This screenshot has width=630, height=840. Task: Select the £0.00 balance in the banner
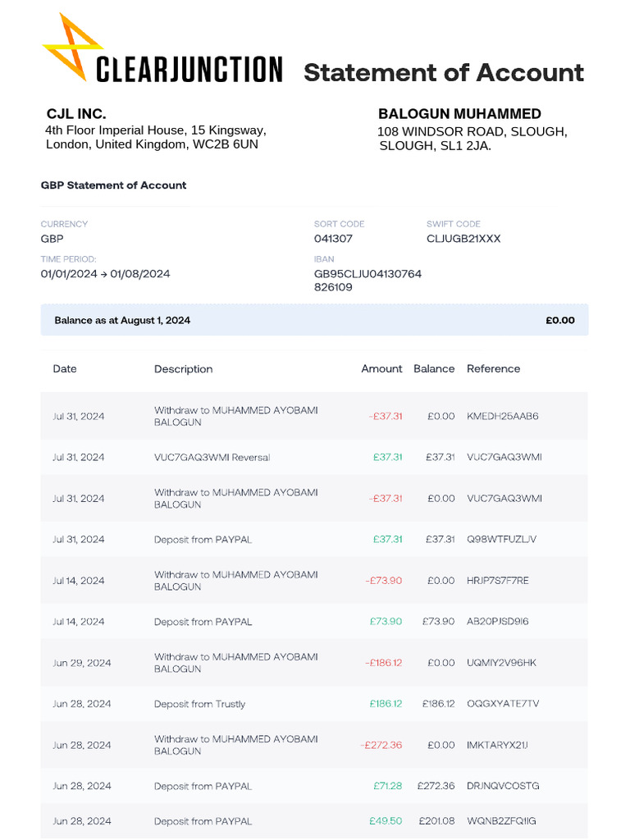pos(560,321)
